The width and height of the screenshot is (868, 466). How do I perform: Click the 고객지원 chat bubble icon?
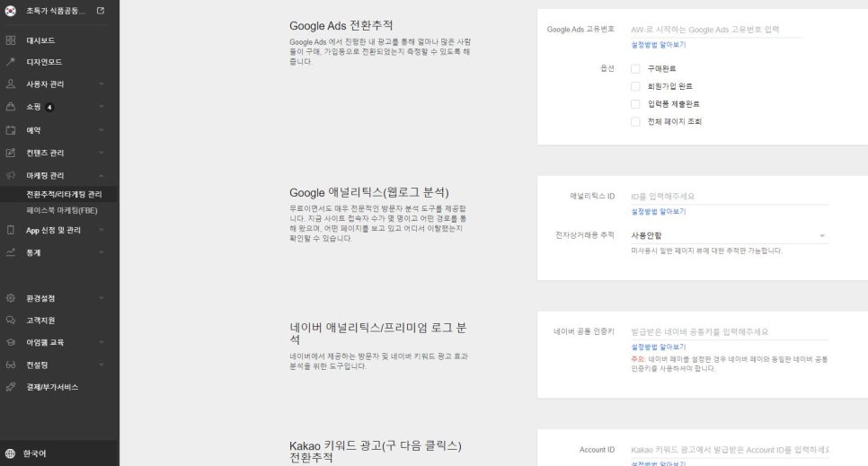pyautogui.click(x=11, y=321)
